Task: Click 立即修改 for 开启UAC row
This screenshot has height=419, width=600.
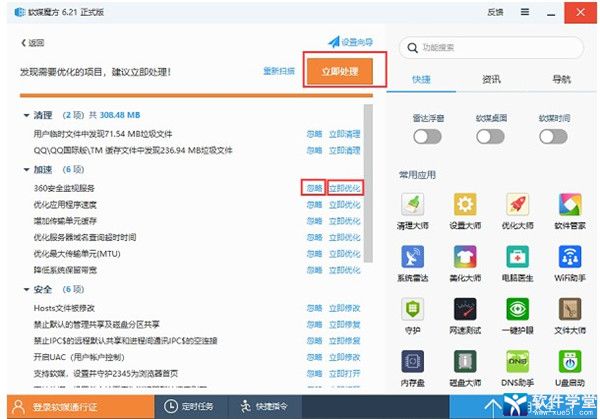Action: click(345, 357)
